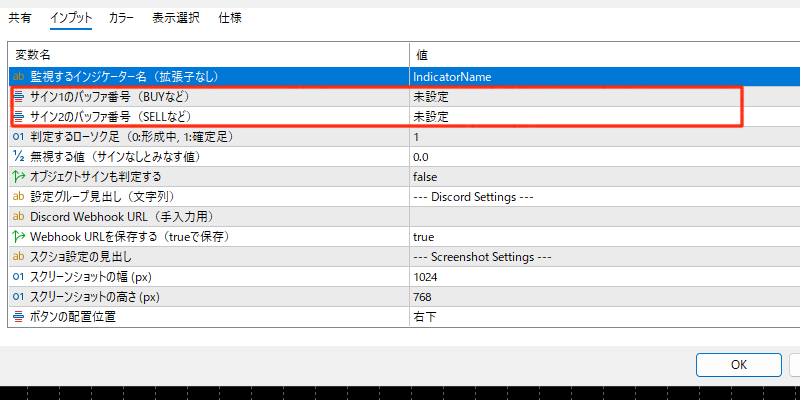Toggle the オブジェクトサインも判定する false value
Image resolution: width=800 pixels, height=400 pixels.
point(426,177)
